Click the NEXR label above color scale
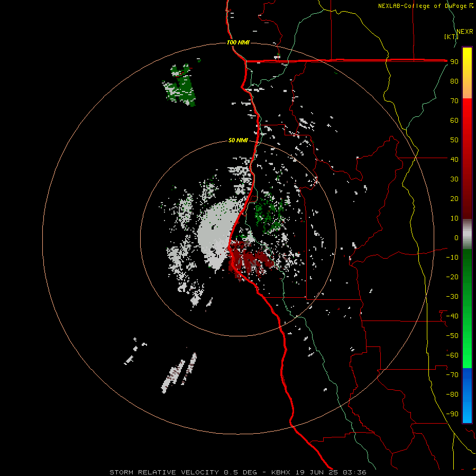 pos(465,32)
